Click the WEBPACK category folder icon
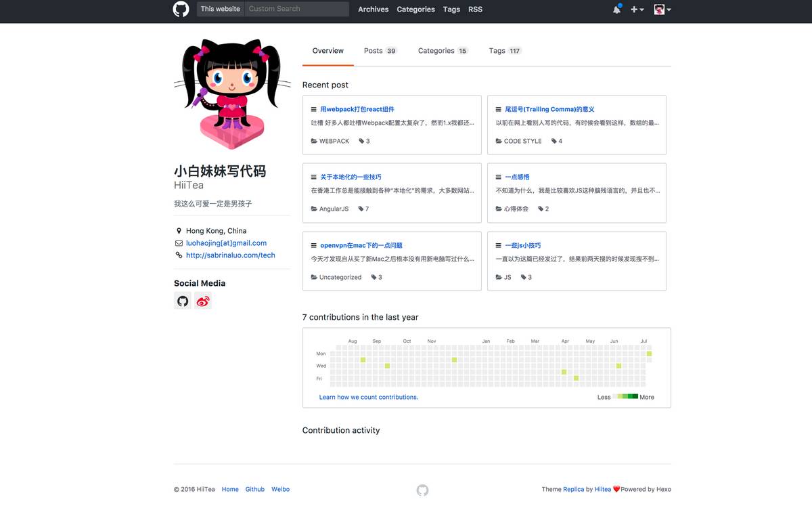The height and width of the screenshot is (508, 812). tap(314, 142)
